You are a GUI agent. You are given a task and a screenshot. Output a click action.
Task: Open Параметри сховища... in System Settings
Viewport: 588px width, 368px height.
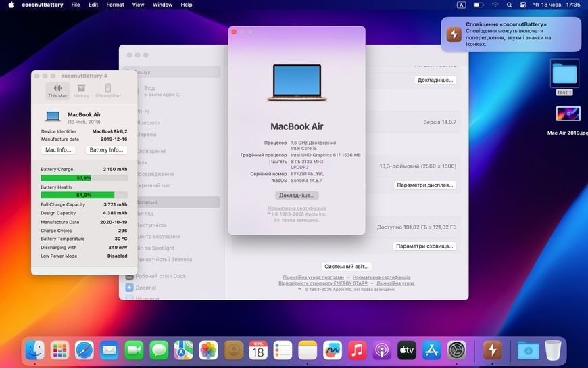pyautogui.click(x=424, y=246)
